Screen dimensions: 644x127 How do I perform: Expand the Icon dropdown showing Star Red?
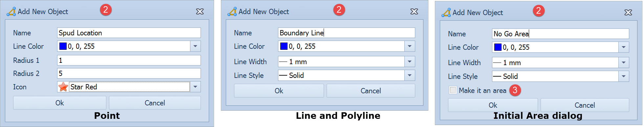(195, 87)
